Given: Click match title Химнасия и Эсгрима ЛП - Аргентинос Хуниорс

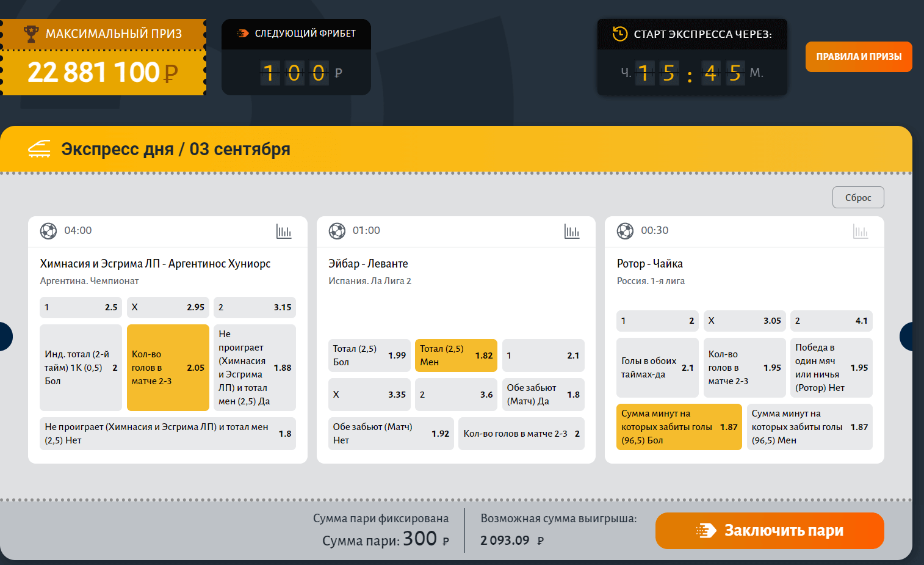Looking at the screenshot, I should pos(155,264).
